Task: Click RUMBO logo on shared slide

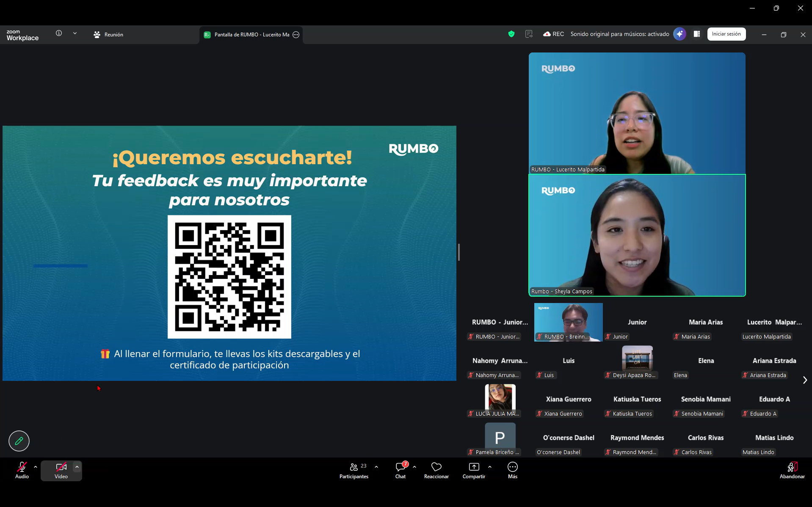Action: 414,149
